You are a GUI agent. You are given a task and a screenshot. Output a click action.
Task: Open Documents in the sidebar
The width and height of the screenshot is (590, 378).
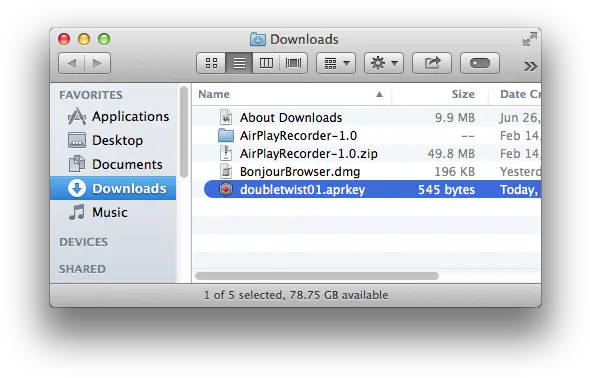pos(113,164)
